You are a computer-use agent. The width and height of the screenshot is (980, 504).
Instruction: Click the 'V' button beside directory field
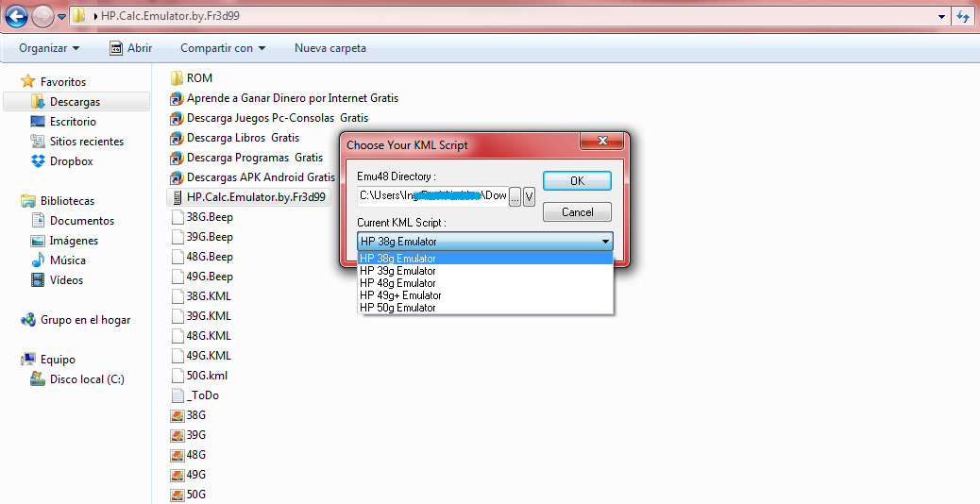pos(529,197)
